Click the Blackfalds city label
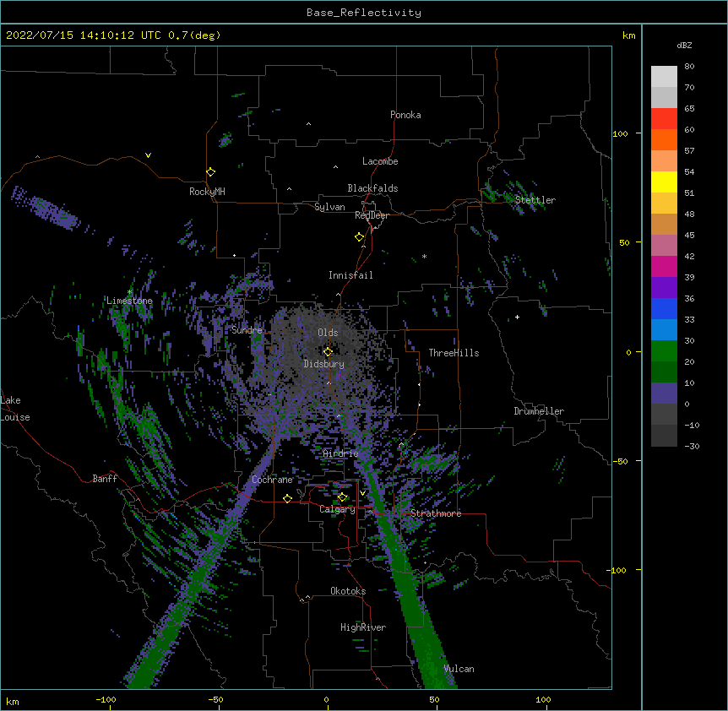The image size is (728, 711). coord(372,188)
